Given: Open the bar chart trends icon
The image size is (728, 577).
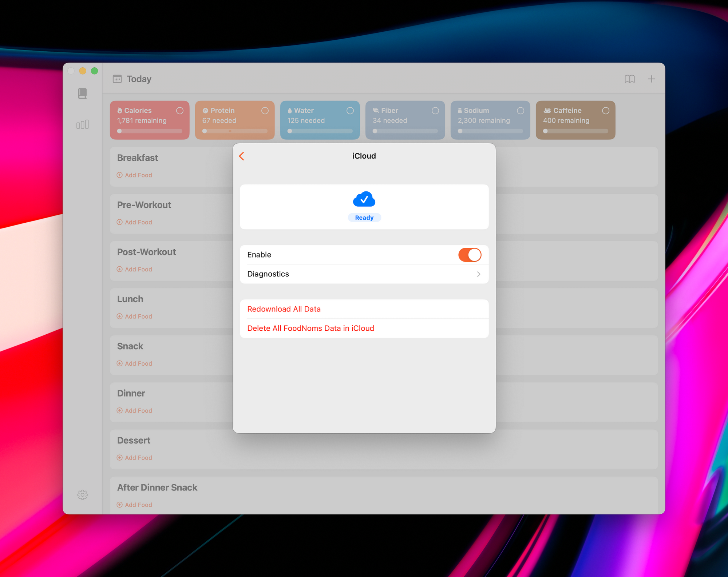Looking at the screenshot, I should click(83, 124).
